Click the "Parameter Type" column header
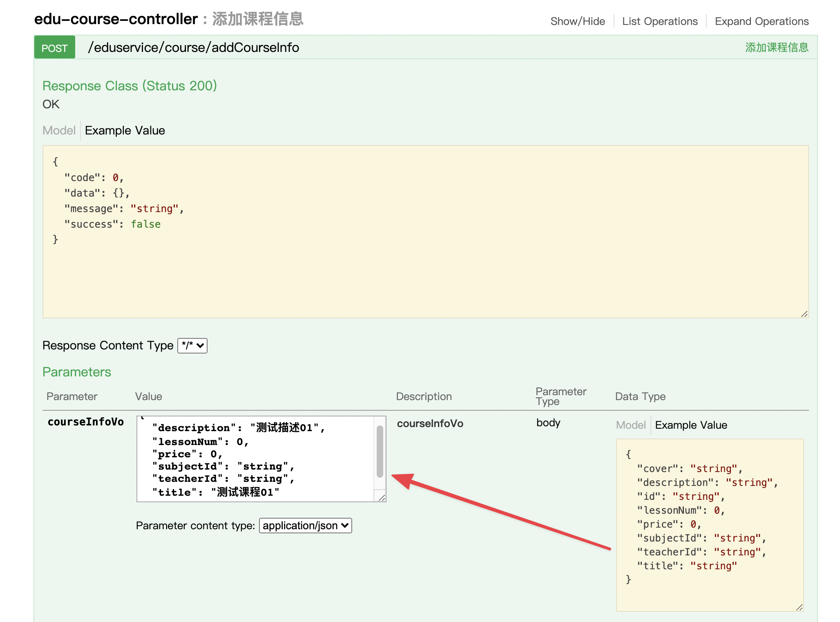 [x=561, y=396]
